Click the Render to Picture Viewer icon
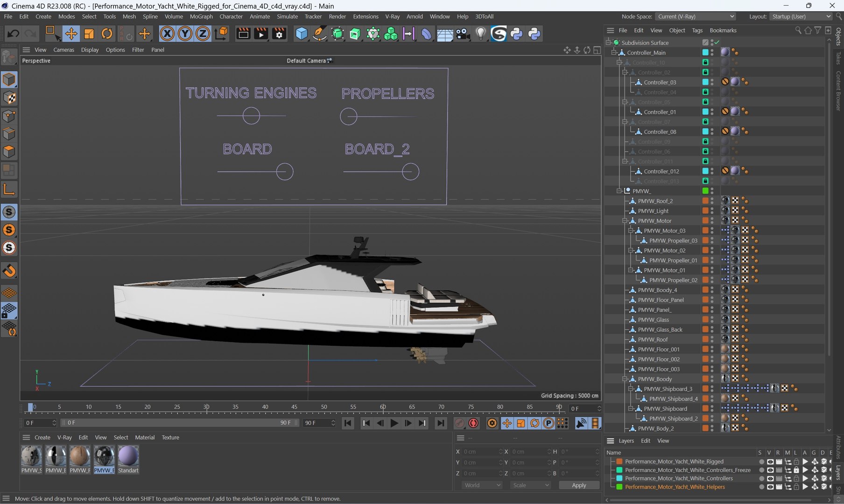Image resolution: width=844 pixels, height=504 pixels. point(261,34)
